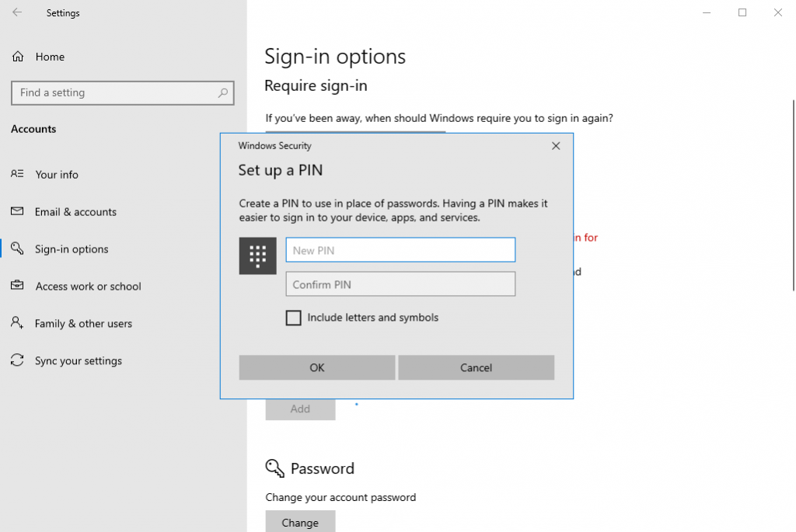Click the Add button
Viewport: 796px width, 532px height.
tap(300, 409)
